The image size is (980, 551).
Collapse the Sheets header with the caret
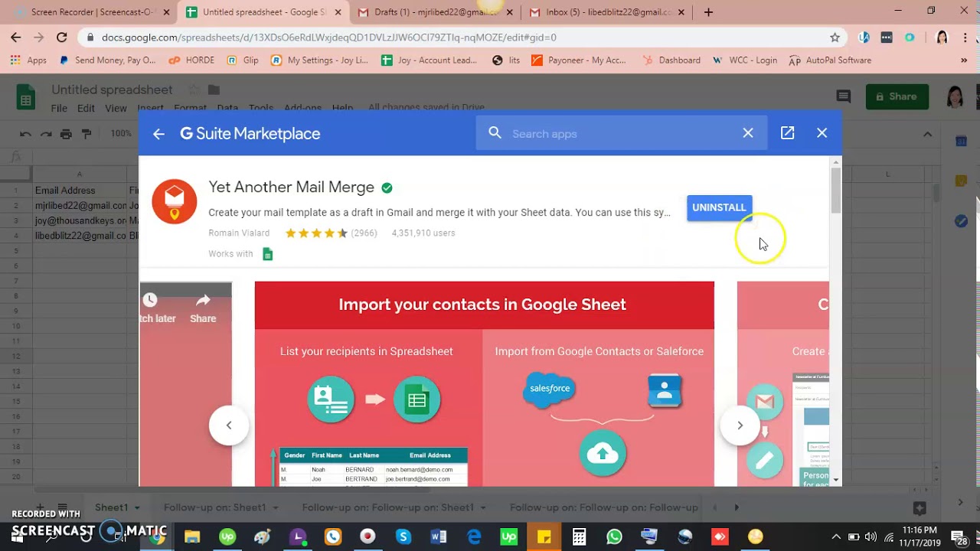tap(927, 134)
